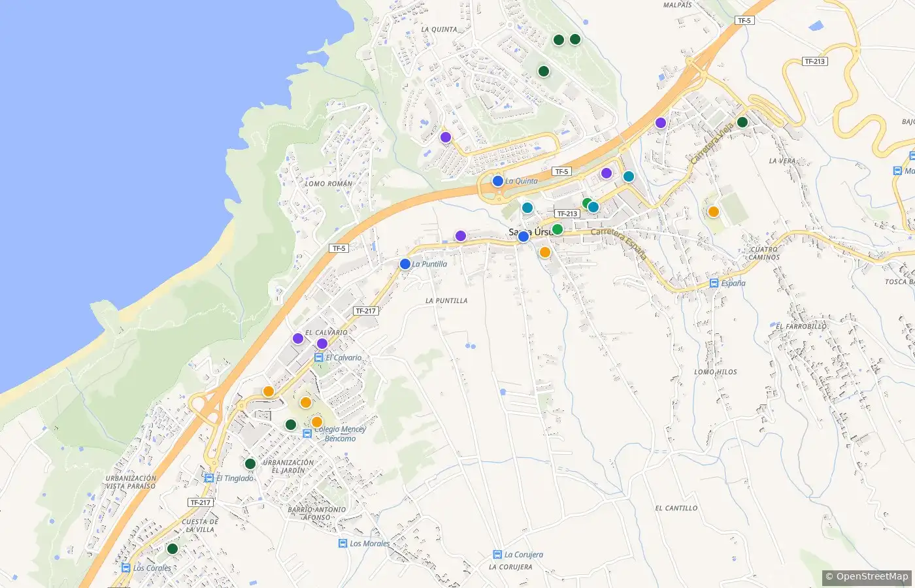This screenshot has width=915, height=588.
Task: Click the Los Morales bus stop icon
Action: pos(342,544)
